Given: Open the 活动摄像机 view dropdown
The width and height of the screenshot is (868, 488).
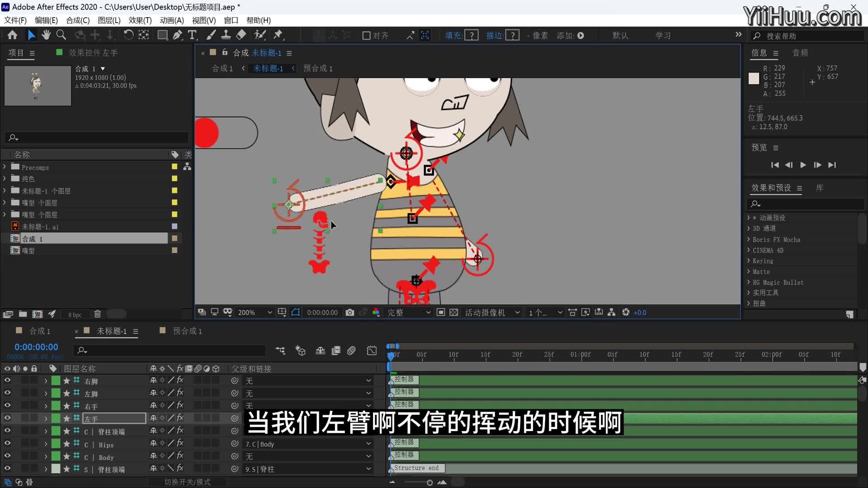Looking at the screenshot, I should [x=492, y=312].
